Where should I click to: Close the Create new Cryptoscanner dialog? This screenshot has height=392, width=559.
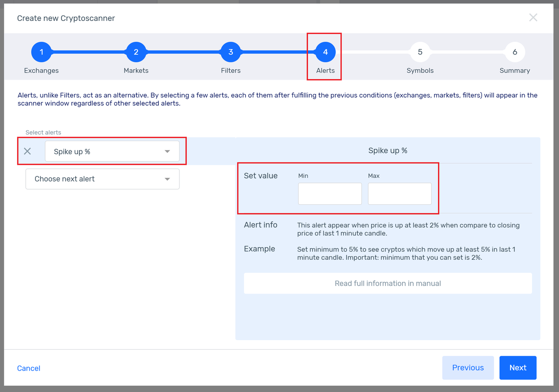point(533,18)
